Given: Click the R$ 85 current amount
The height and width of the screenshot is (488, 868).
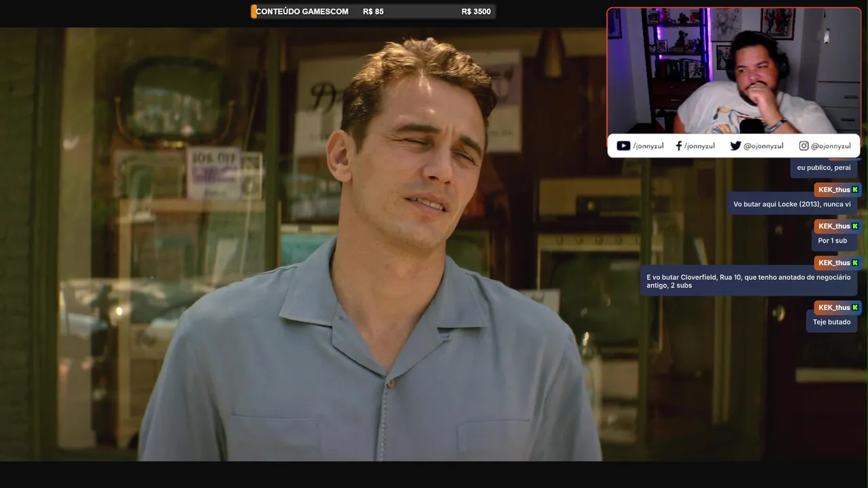Looking at the screenshot, I should point(374,12).
